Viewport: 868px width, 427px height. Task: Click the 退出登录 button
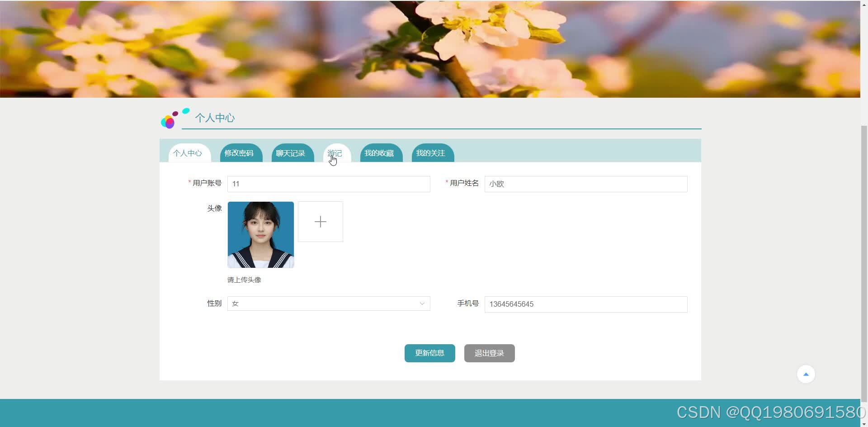tap(490, 353)
